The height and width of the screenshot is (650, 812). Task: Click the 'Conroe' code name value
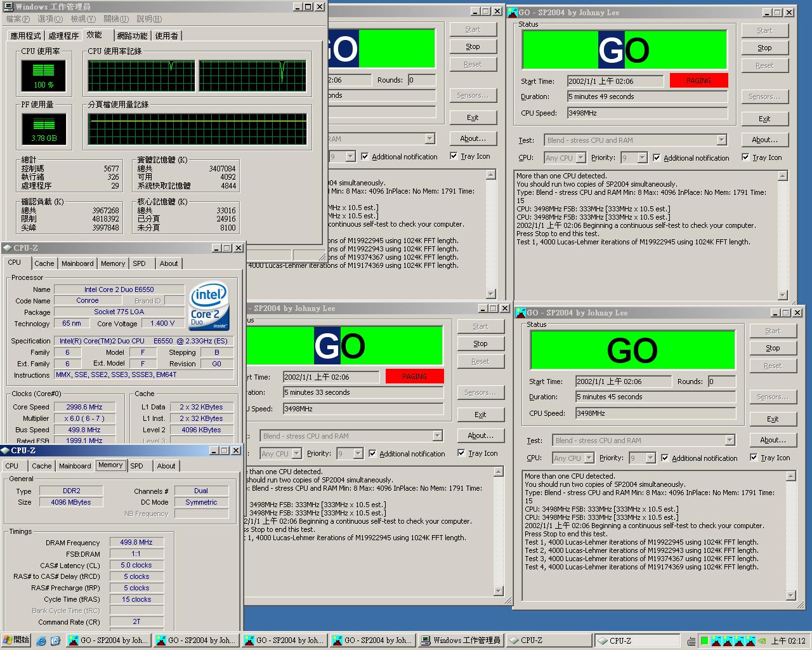tap(88, 301)
